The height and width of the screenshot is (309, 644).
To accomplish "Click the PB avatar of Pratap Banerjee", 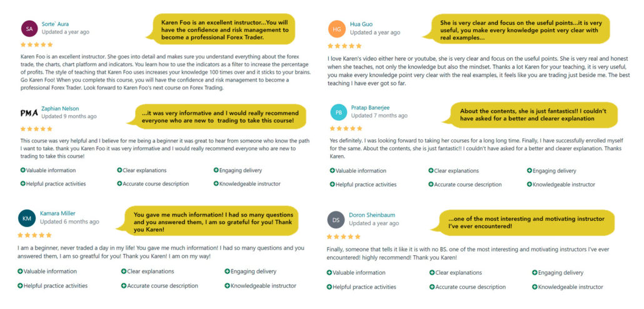I will pos(338,112).
